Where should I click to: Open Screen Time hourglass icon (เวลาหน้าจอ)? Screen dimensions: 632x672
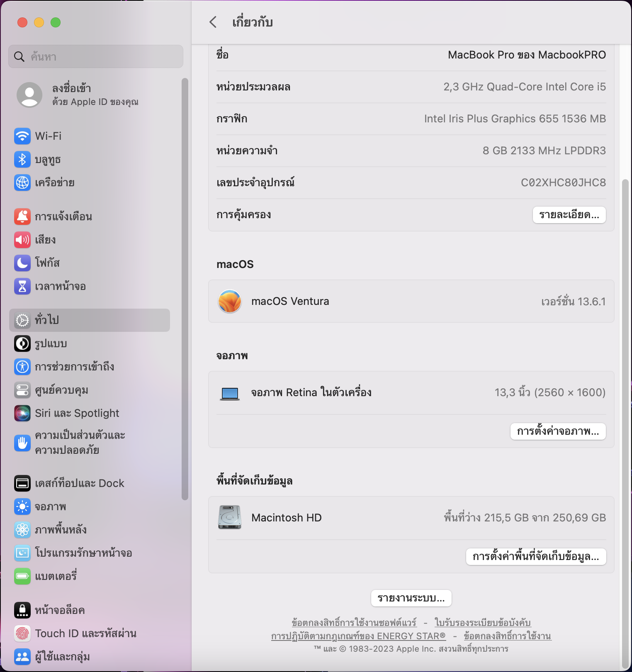22,286
